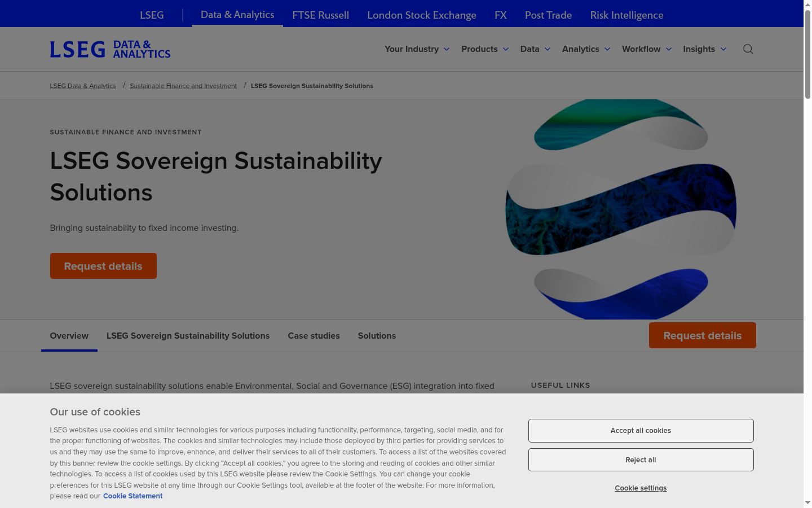This screenshot has height=508, width=812.
Task: Expand the Insights menu
Action: (705, 49)
